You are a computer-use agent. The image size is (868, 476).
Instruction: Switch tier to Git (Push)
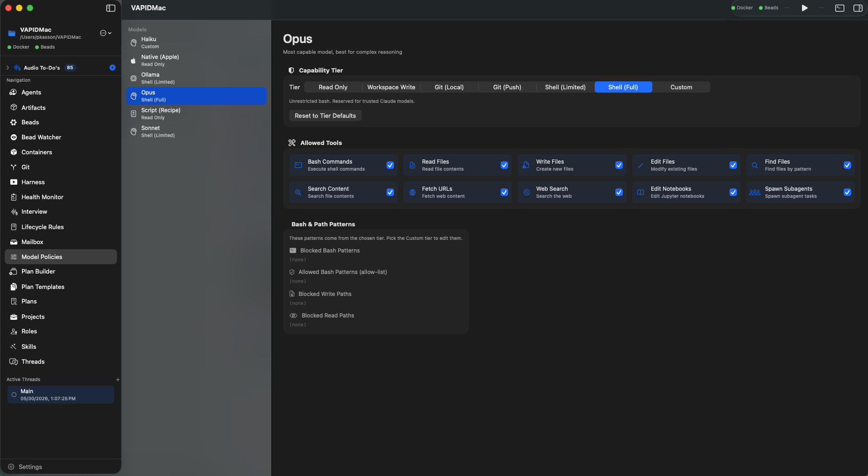point(507,87)
